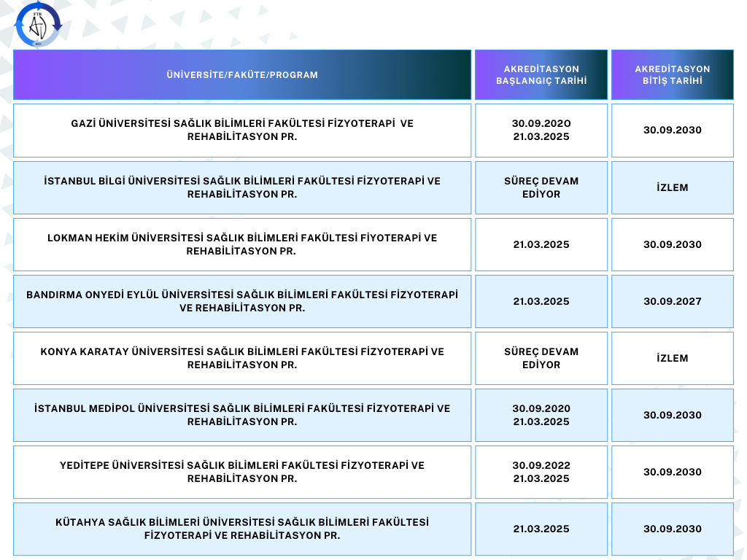Click the Yeditepe Üniversitesi program cell

point(242,472)
